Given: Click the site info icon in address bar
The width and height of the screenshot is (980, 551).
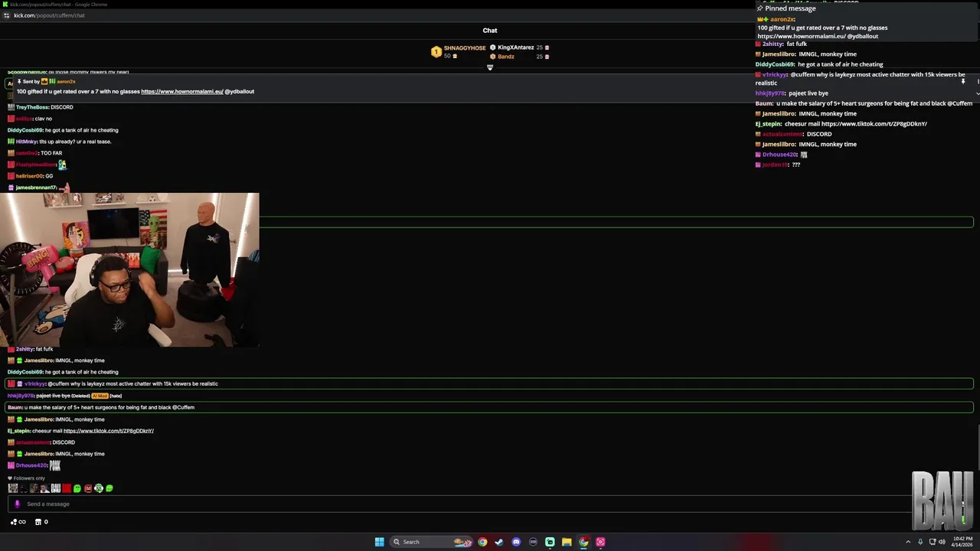Looking at the screenshot, I should (x=7, y=15).
